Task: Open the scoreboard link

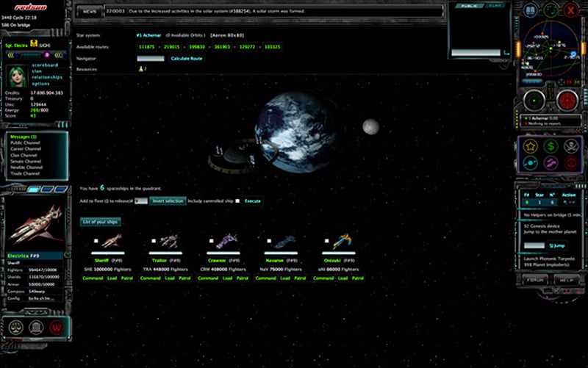Action: tap(45, 65)
